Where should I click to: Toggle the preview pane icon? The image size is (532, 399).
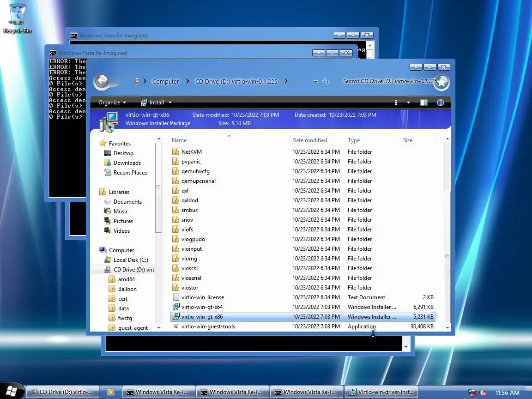pyautogui.click(x=424, y=103)
